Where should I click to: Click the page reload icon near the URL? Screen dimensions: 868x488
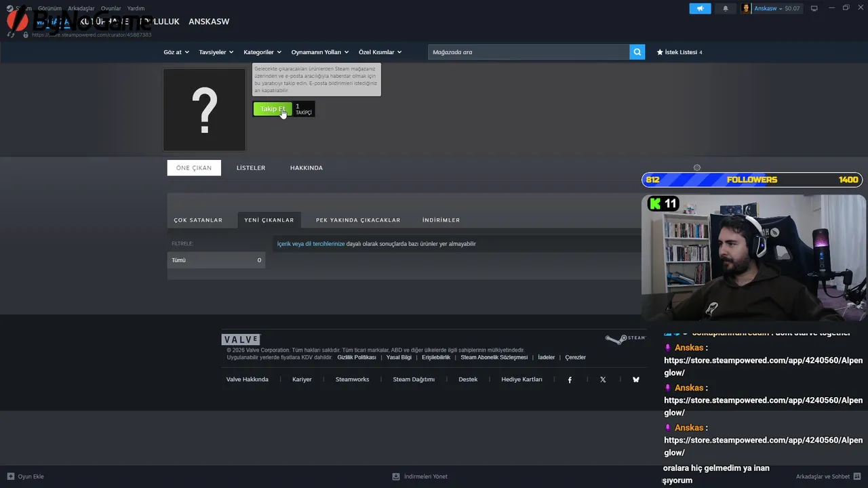pos(12,35)
